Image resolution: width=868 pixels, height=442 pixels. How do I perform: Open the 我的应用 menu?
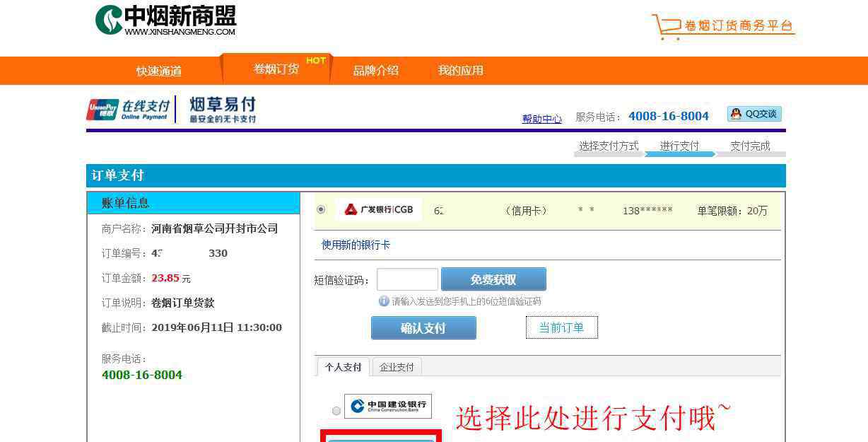[x=461, y=71]
